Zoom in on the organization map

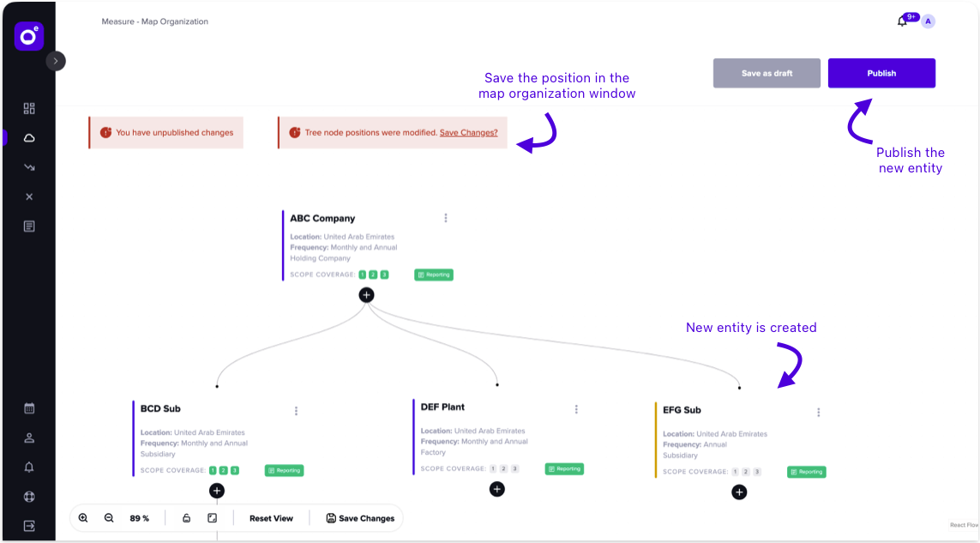click(83, 518)
